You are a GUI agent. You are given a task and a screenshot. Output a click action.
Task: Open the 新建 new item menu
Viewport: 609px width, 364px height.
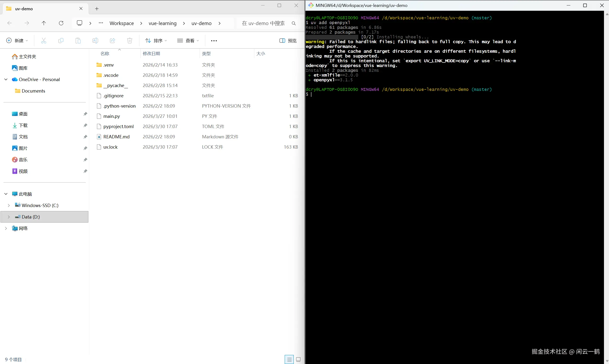tap(17, 41)
